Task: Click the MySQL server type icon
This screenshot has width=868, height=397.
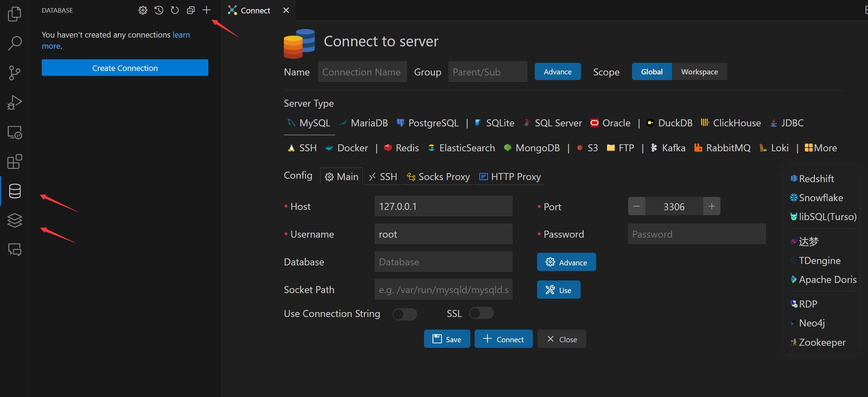Action: coord(291,123)
